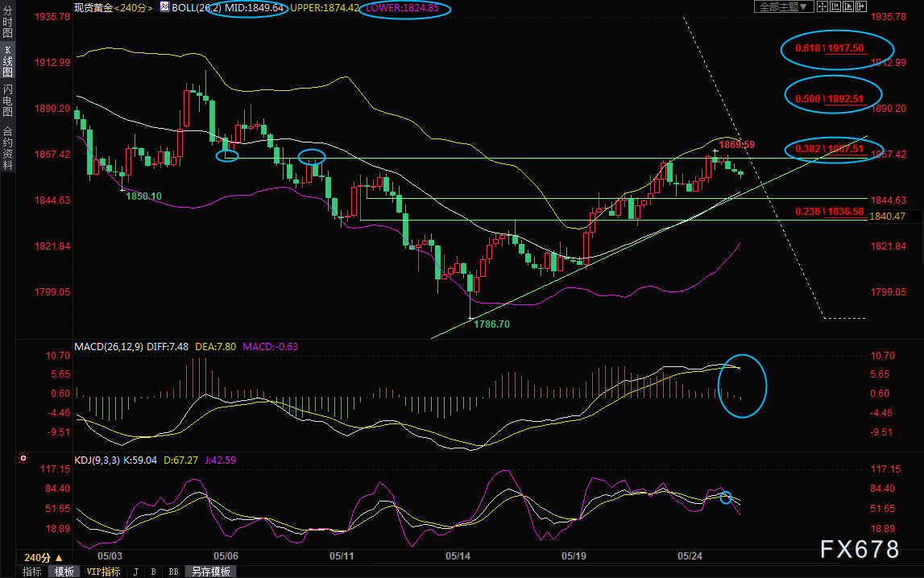Viewport: 924px width, 578px height.
Task: Click the BOLL indicator chart icon
Action: click(x=164, y=7)
